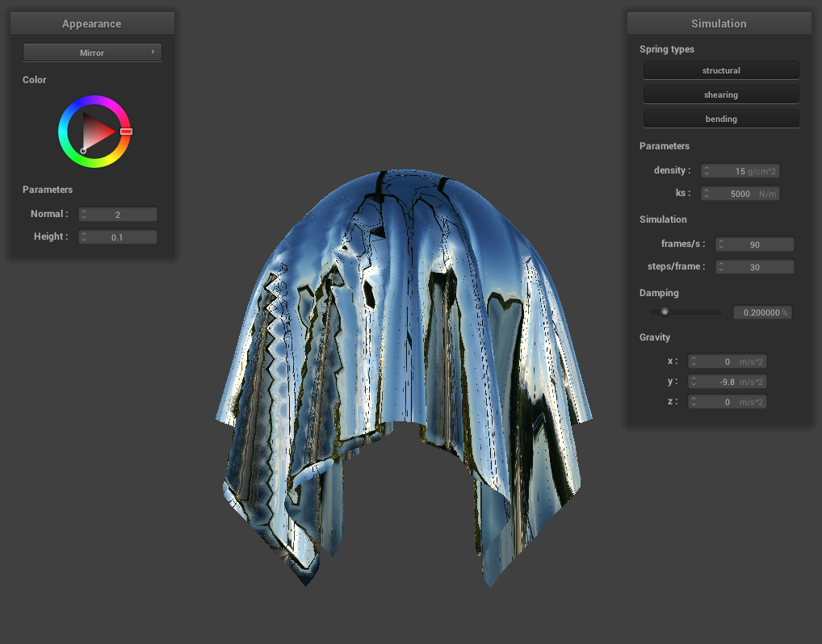Toggle the shearing spring type
Image resolution: width=822 pixels, height=644 pixels.
pos(720,95)
